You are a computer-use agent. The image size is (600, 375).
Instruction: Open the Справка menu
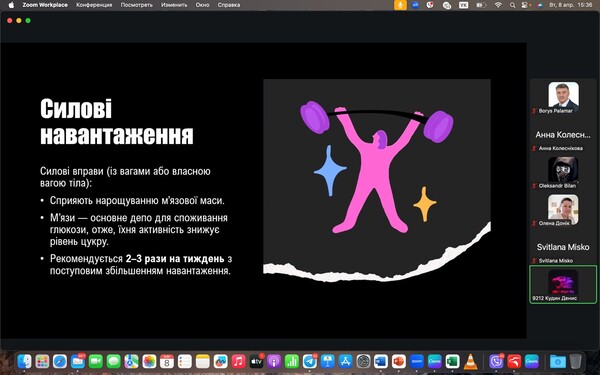pos(229,5)
